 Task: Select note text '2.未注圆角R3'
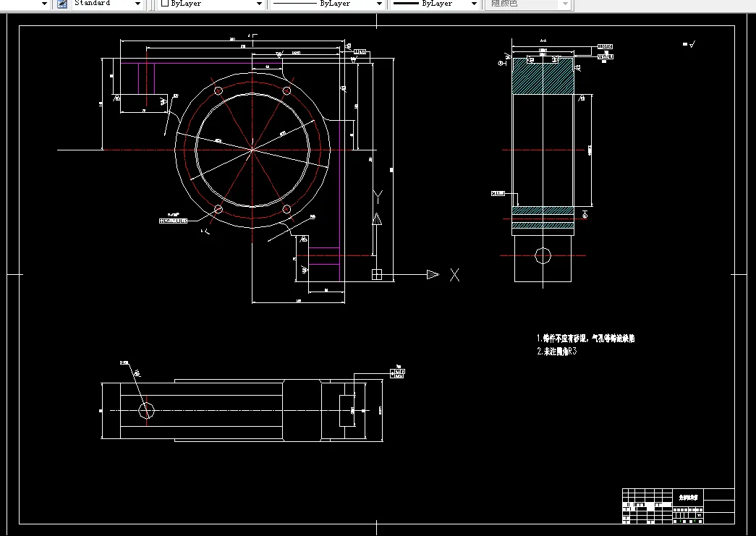tap(557, 352)
